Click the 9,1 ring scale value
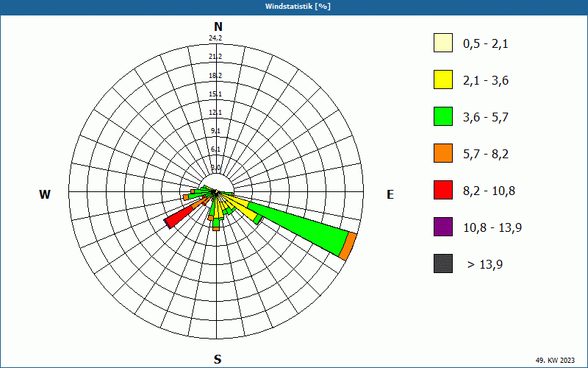The width and height of the screenshot is (588, 368). pyautogui.click(x=215, y=131)
